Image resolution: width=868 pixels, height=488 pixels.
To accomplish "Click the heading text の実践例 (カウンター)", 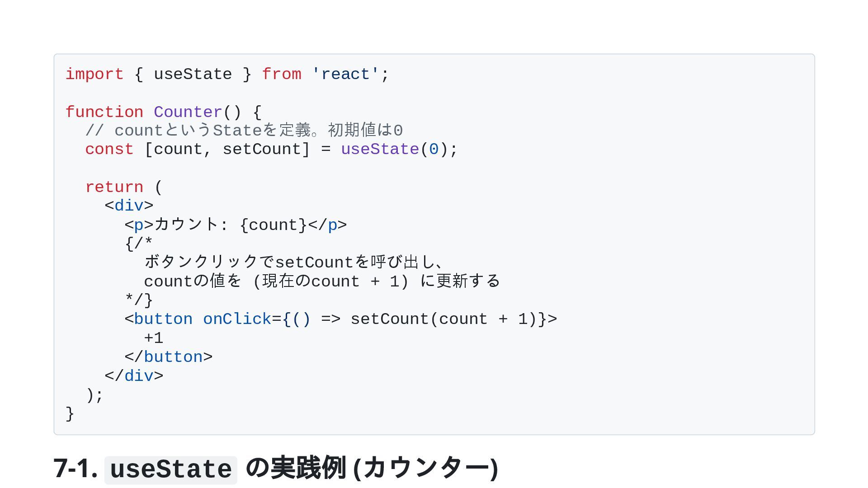I will (x=372, y=468).
